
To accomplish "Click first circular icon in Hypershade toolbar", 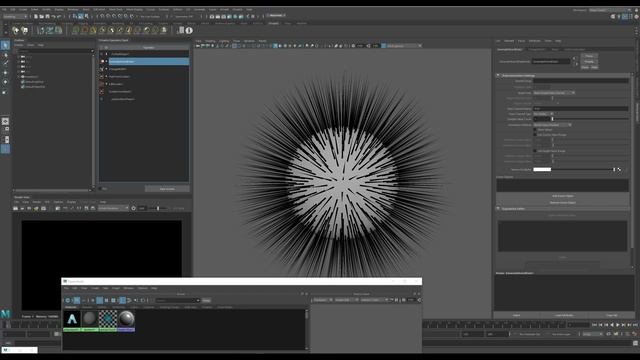I will click(x=68, y=300).
